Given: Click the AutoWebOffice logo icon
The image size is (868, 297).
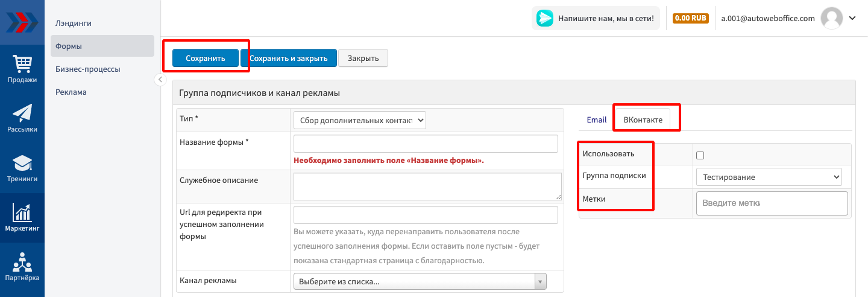Looking at the screenshot, I should 22,22.
